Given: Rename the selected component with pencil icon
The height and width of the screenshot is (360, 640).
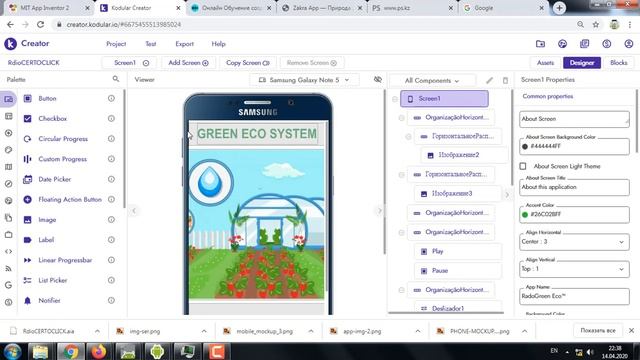Looking at the screenshot, I should tap(489, 80).
